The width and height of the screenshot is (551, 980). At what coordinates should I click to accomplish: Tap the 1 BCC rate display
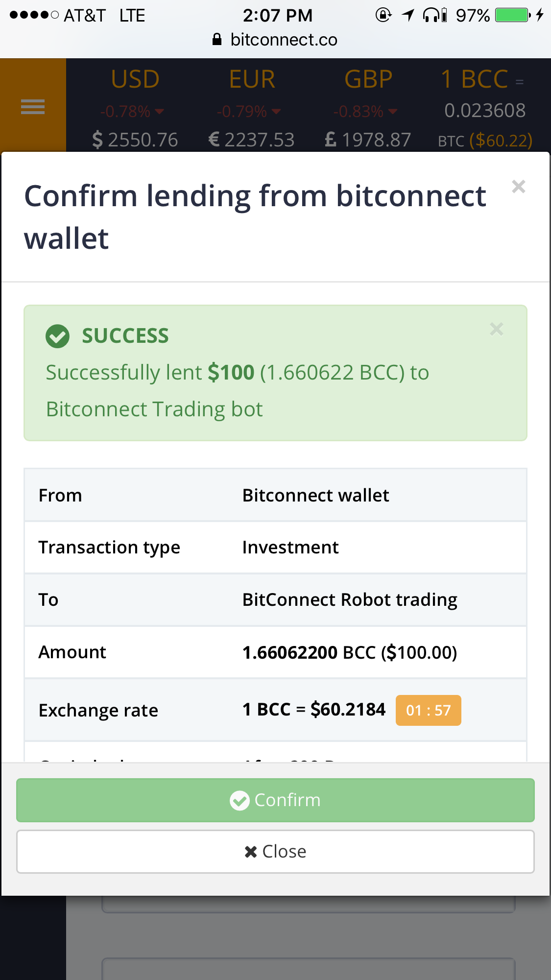(x=484, y=109)
